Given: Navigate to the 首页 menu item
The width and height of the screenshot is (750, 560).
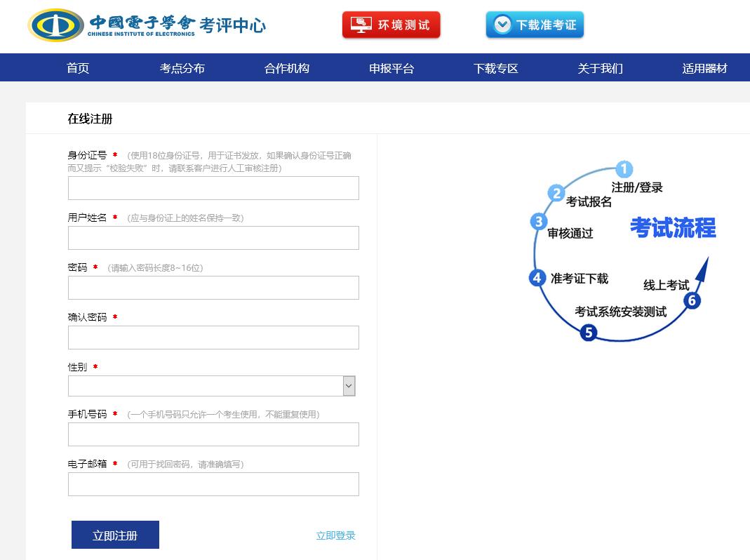Looking at the screenshot, I should [77, 67].
